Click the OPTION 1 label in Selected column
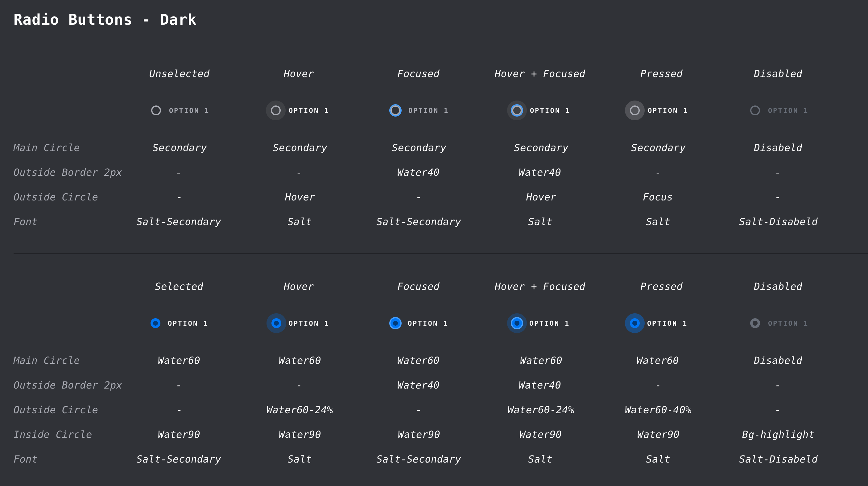868x486 pixels. [x=187, y=323]
